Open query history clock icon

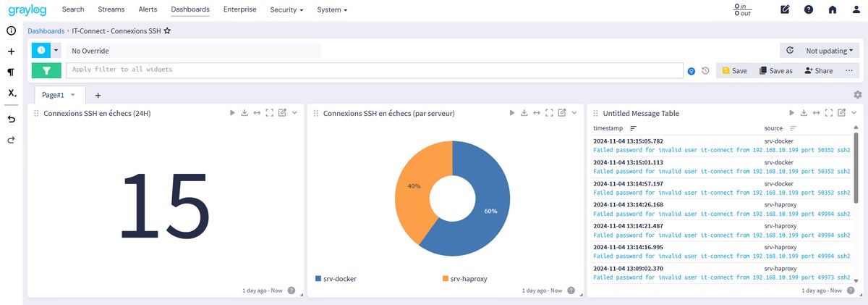(x=705, y=71)
